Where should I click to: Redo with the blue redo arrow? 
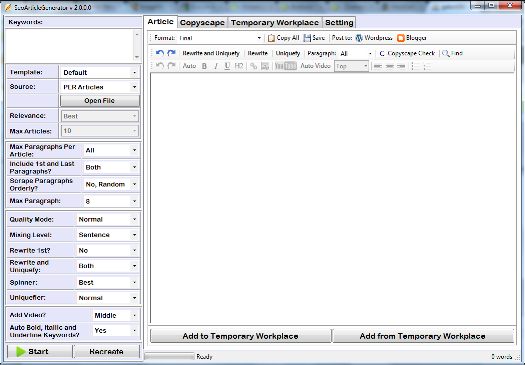pos(171,53)
